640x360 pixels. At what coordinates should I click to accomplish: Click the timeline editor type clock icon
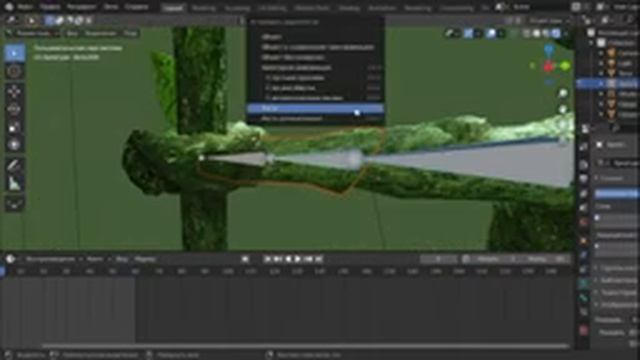coord(11,259)
